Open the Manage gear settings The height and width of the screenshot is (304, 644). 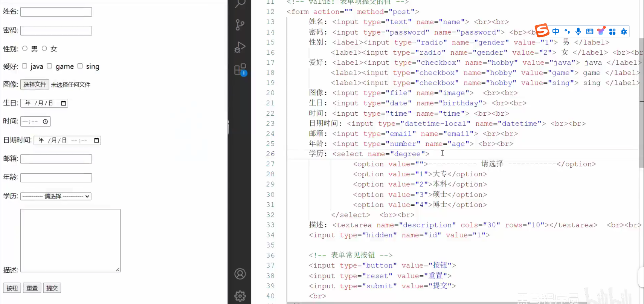pyautogui.click(x=240, y=296)
